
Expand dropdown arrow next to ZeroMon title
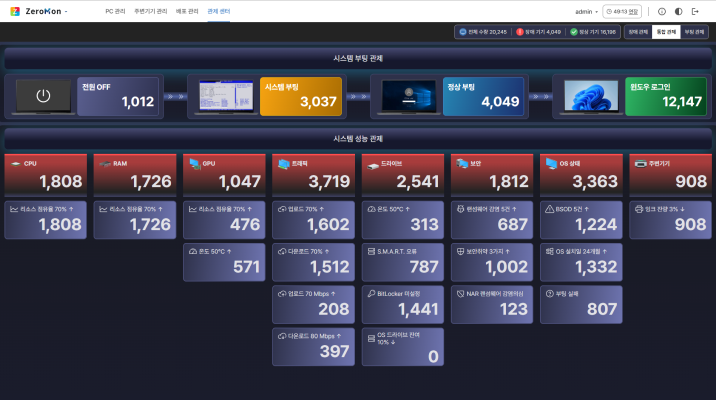pos(66,11)
